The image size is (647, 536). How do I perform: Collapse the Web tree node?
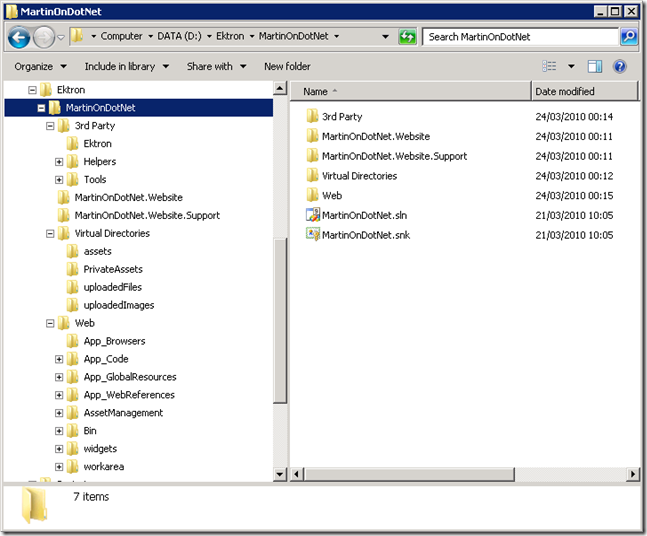pos(50,323)
